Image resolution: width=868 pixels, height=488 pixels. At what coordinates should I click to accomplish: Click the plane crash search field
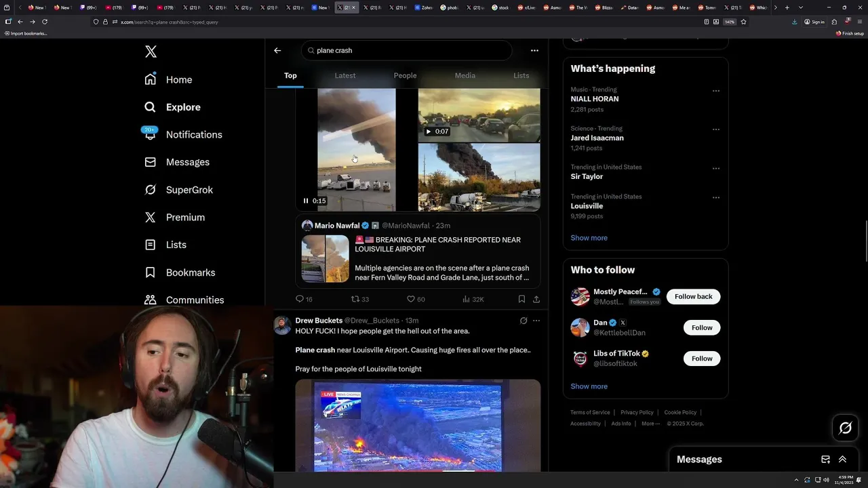(x=407, y=50)
